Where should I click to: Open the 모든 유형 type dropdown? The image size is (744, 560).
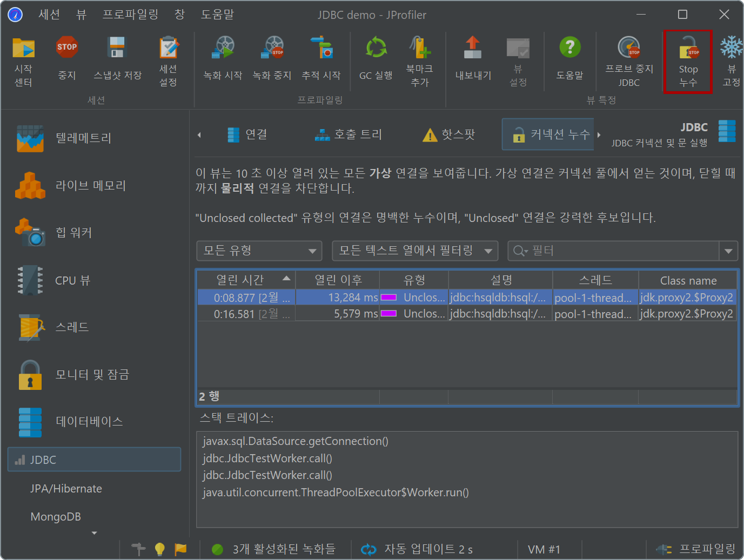pos(259,251)
